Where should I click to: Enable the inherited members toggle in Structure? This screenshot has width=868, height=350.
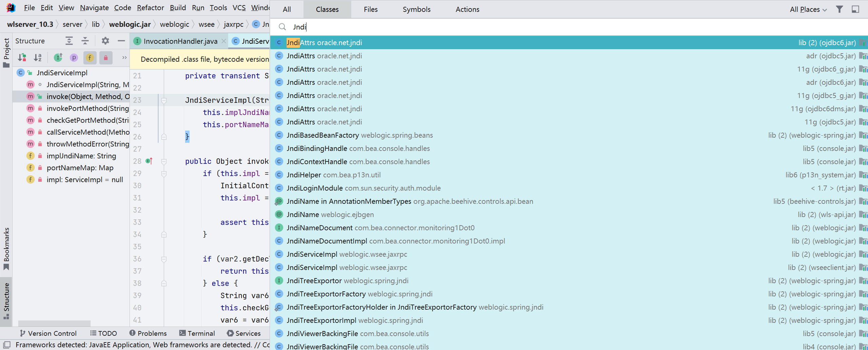pyautogui.click(x=58, y=57)
